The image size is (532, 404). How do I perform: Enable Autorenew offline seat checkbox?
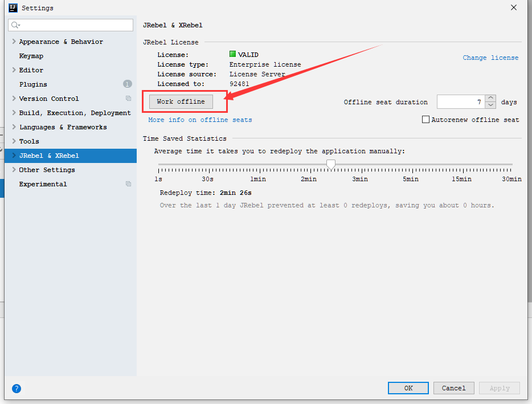point(425,120)
